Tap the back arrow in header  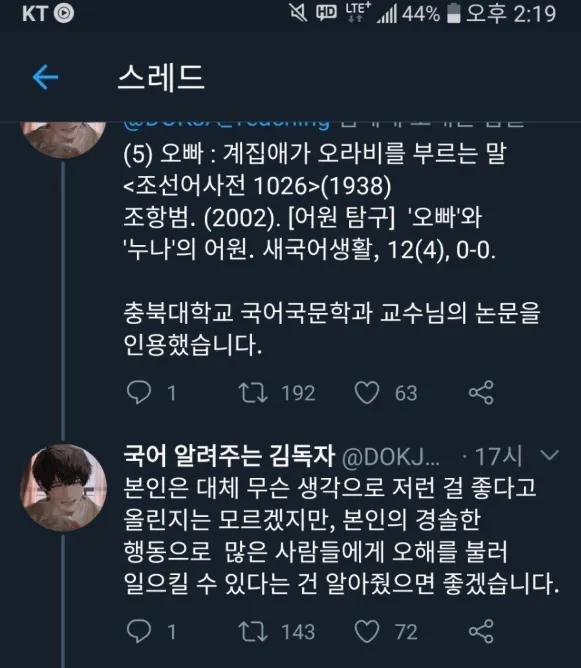click(x=45, y=77)
